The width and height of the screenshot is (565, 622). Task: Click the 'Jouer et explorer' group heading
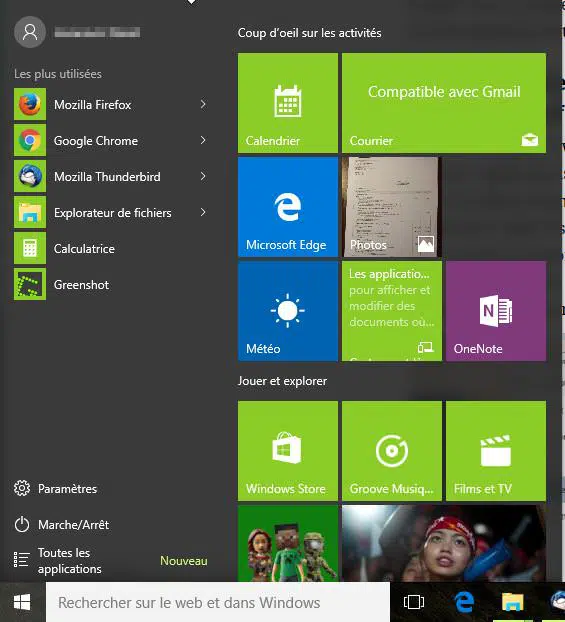[x=282, y=381]
